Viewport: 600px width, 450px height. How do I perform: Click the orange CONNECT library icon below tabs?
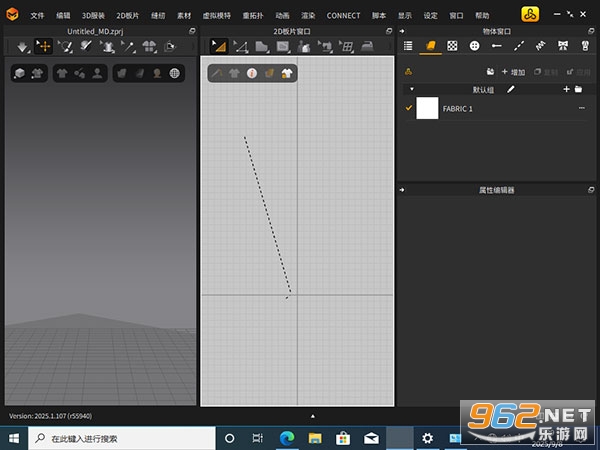[408, 72]
